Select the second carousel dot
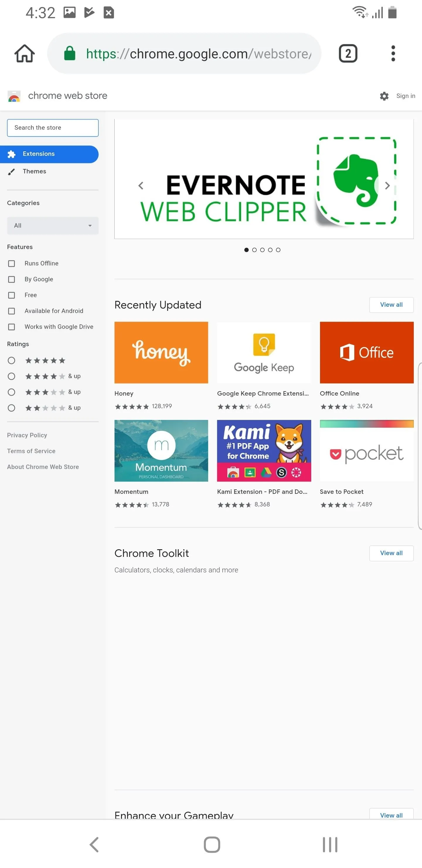The image size is (422, 868). coord(254,250)
